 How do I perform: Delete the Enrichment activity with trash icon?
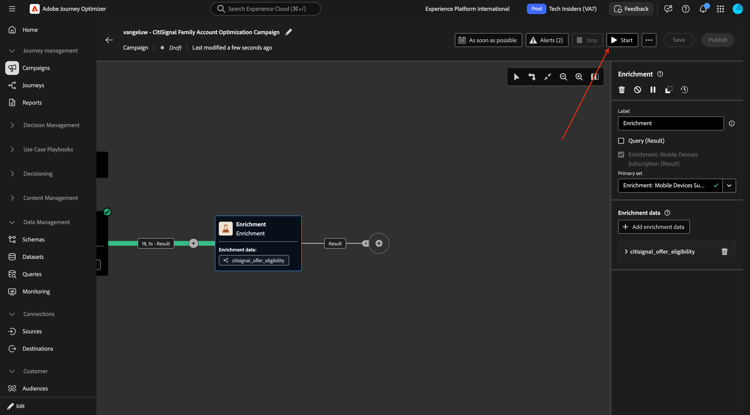tap(622, 90)
